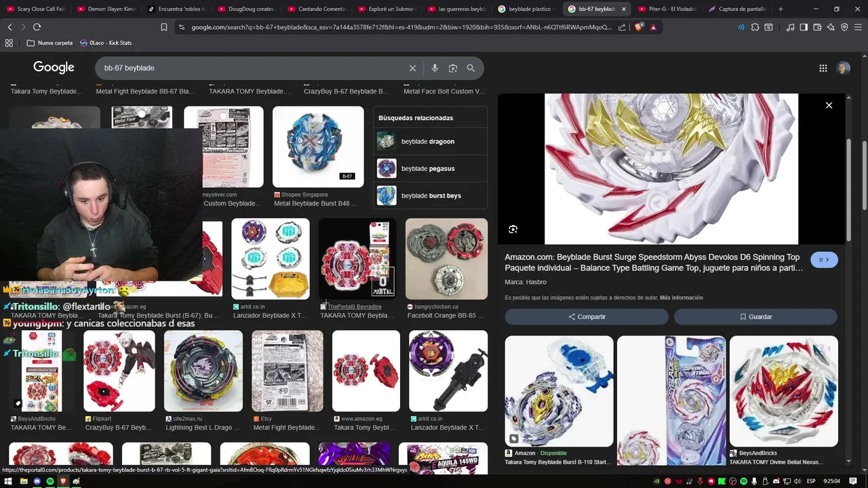This screenshot has height=488, width=868.
Task: Select related search beyblade dragoon
Action: 430,142
